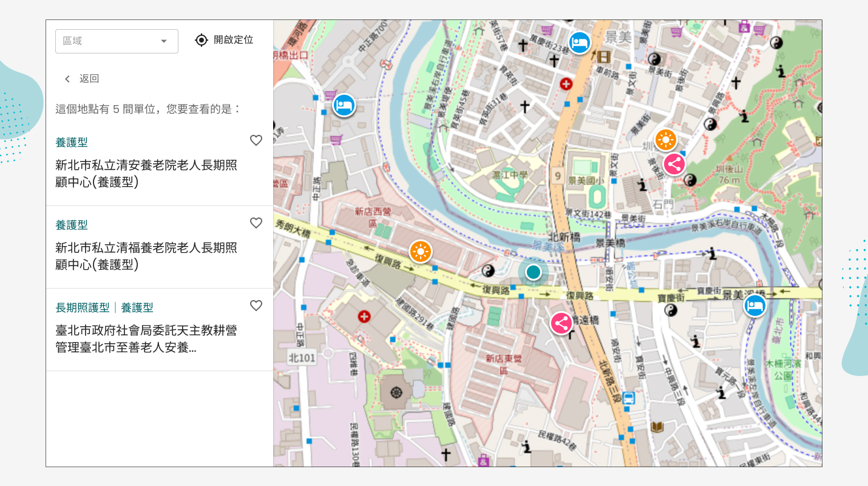868x486 pixels.
Task: Click the 返回 back link text
Action: pyautogui.click(x=89, y=79)
